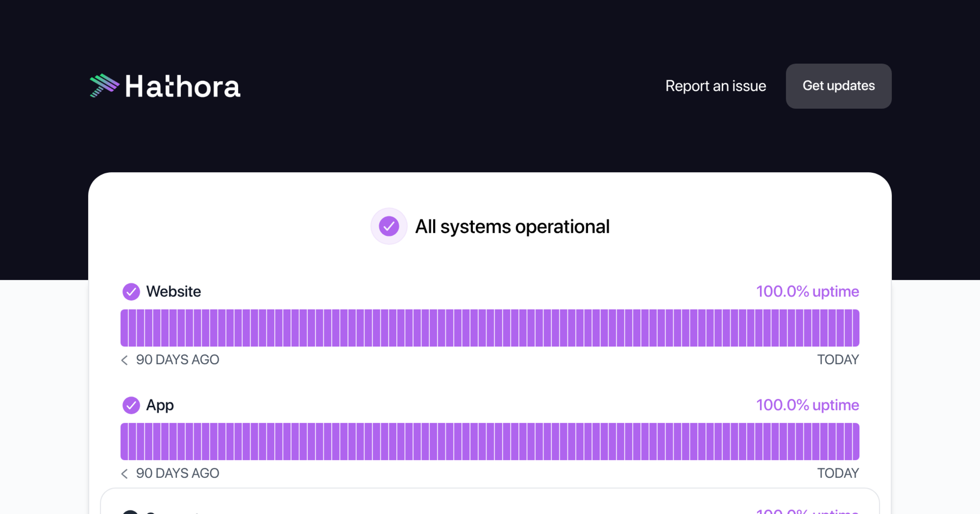980x514 pixels.
Task: Click the Website component name
Action: coord(174,292)
